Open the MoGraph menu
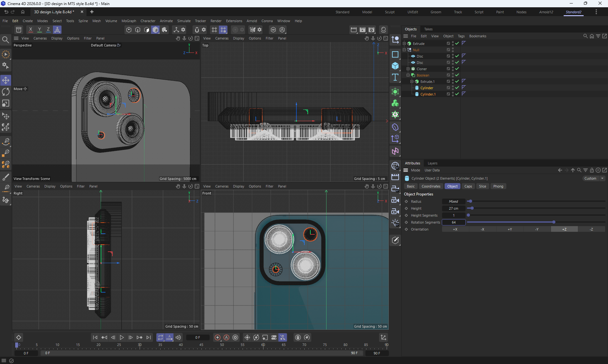Viewport: 608px width, 364px height. coord(129,21)
